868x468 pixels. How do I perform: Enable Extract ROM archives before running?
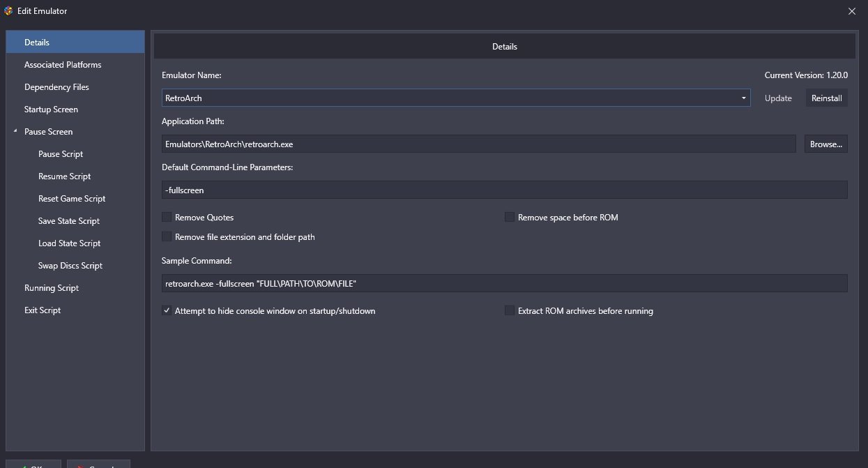(x=510, y=311)
